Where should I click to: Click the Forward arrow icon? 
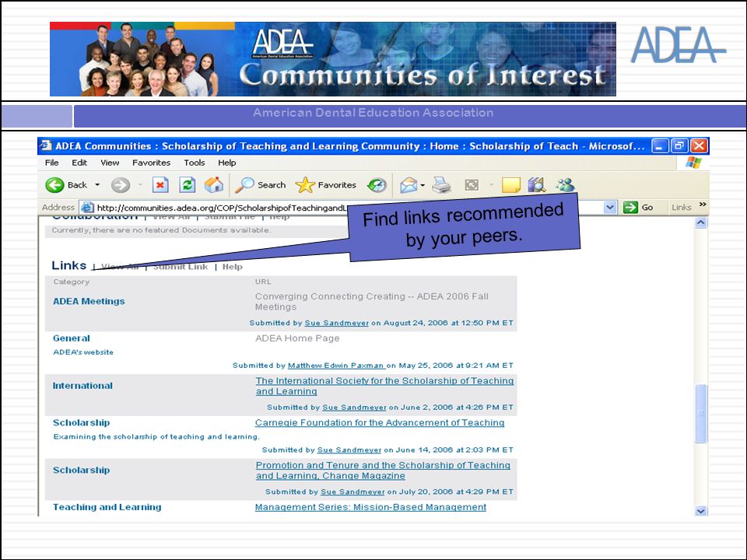[121, 185]
